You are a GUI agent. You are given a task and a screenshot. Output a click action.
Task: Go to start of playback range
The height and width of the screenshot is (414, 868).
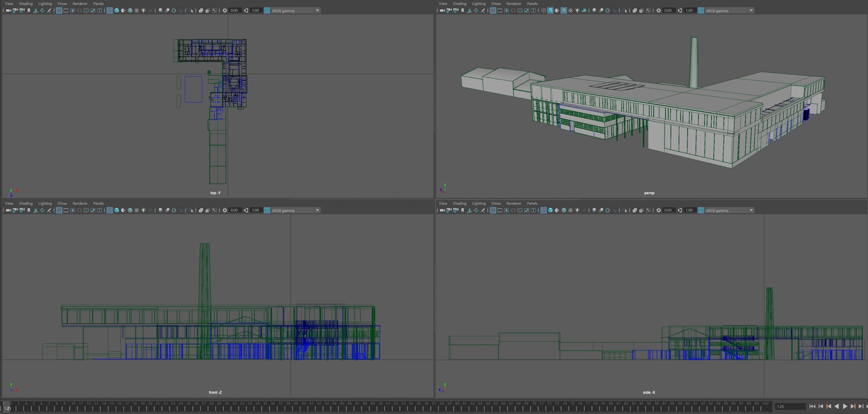[x=813, y=407]
